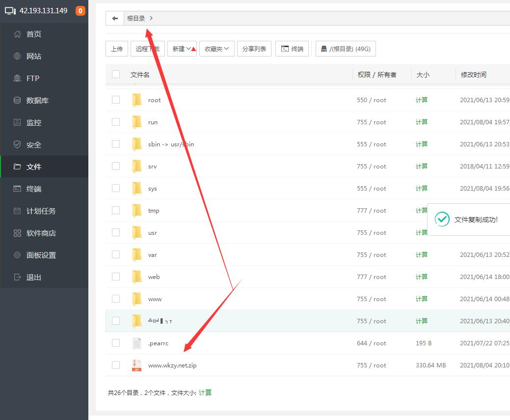510x420 pixels.
Task: Expand the 收藏夹 dropdown
Action: (216, 49)
